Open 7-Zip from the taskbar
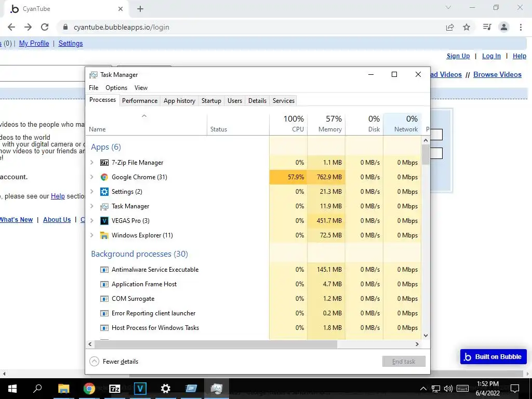The height and width of the screenshot is (399, 532). coord(115,389)
